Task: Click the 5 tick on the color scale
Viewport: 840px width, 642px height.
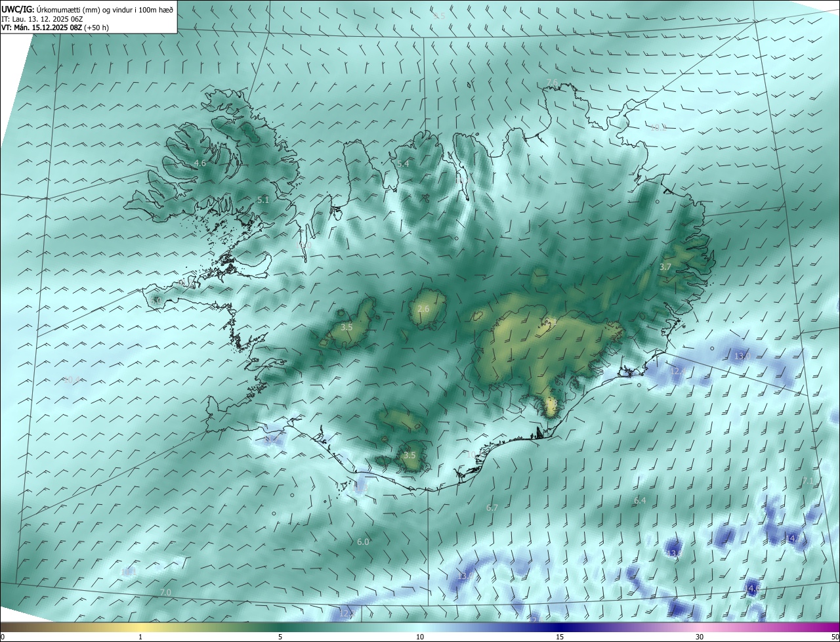Action: click(x=280, y=637)
